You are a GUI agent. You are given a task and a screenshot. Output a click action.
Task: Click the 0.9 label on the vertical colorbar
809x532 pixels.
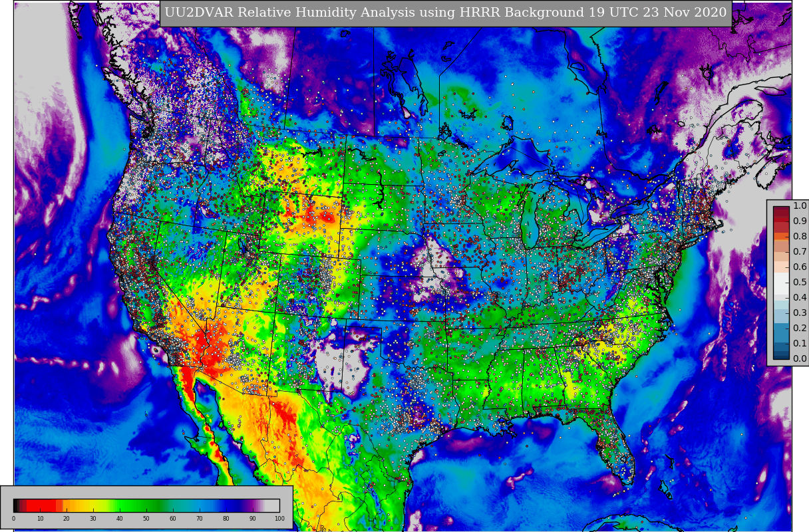coord(800,221)
